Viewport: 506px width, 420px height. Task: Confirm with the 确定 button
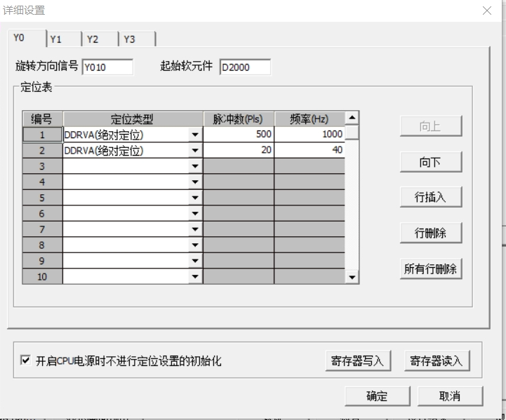click(x=377, y=396)
